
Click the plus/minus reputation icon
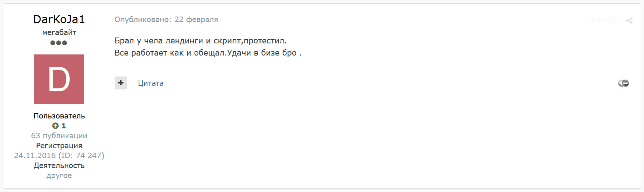coord(623,83)
